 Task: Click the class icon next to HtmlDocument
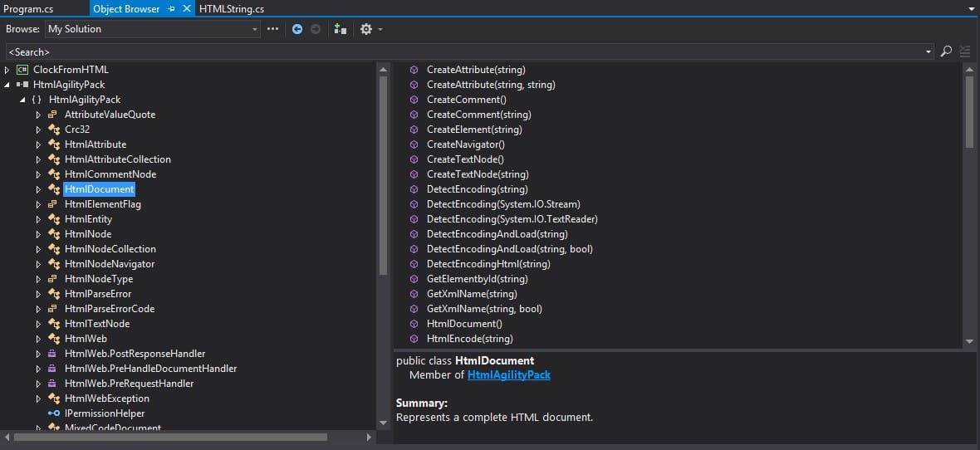(x=53, y=188)
